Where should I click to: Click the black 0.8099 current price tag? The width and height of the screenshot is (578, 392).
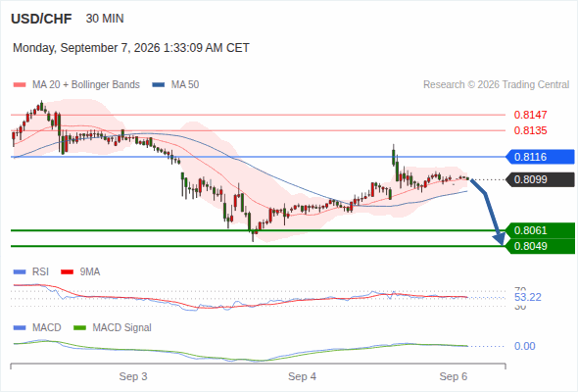tap(540, 179)
